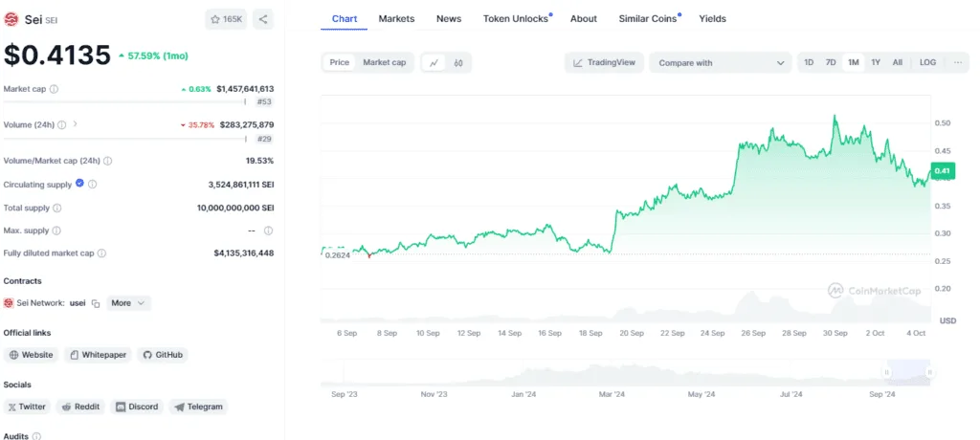Open the Markets tab
The width and height of the screenshot is (980, 440).
396,19
